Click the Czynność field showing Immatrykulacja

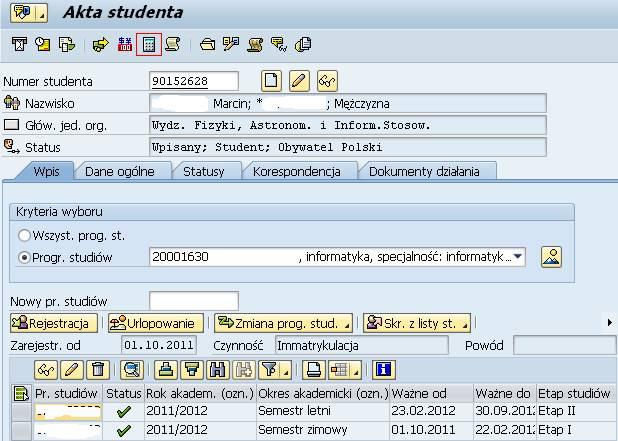(362, 345)
